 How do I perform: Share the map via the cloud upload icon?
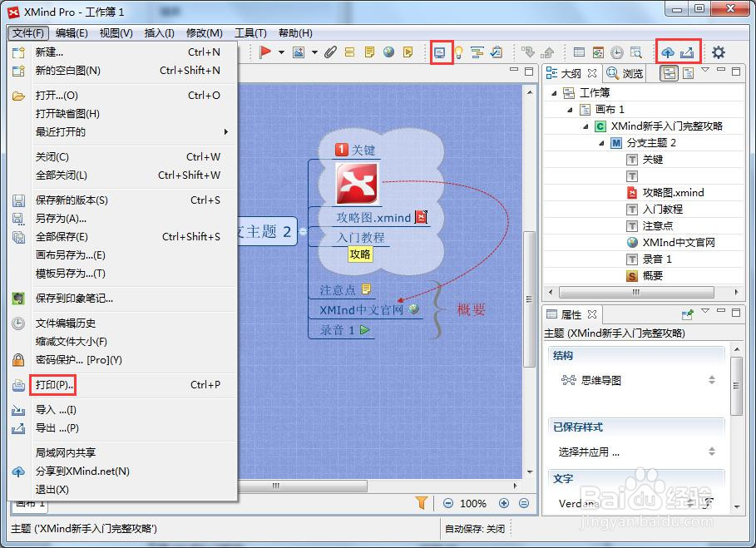click(x=667, y=52)
